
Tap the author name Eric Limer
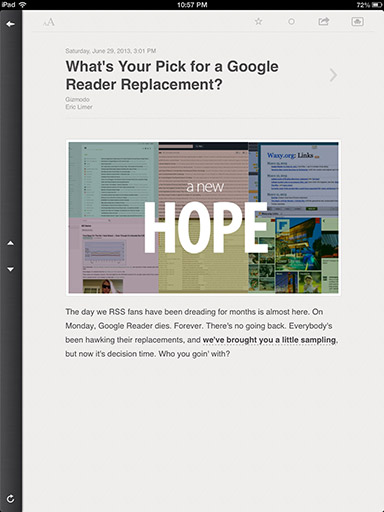tap(79, 107)
